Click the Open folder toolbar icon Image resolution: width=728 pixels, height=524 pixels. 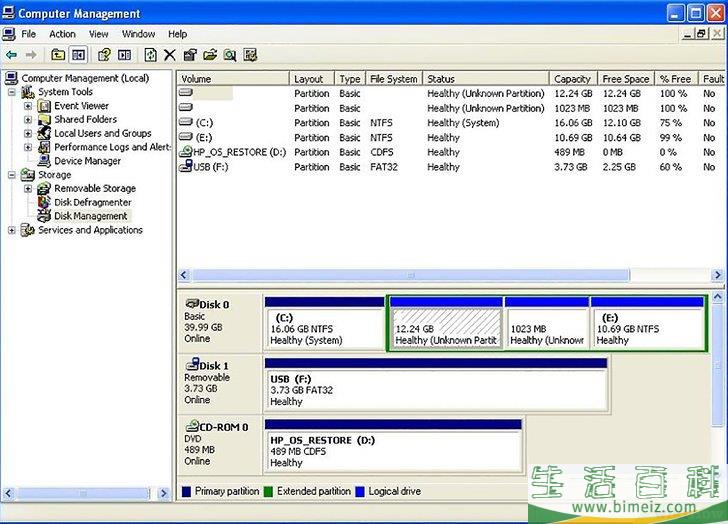coord(210,55)
